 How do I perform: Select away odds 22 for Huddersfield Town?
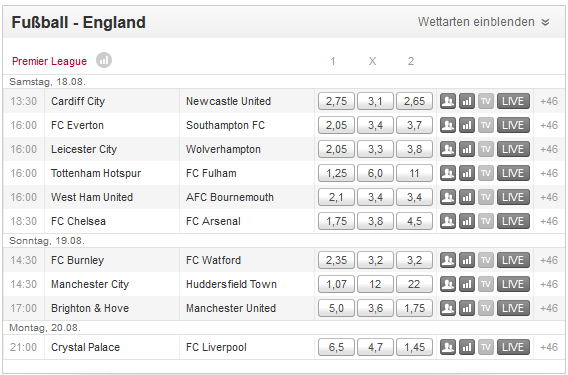click(414, 284)
